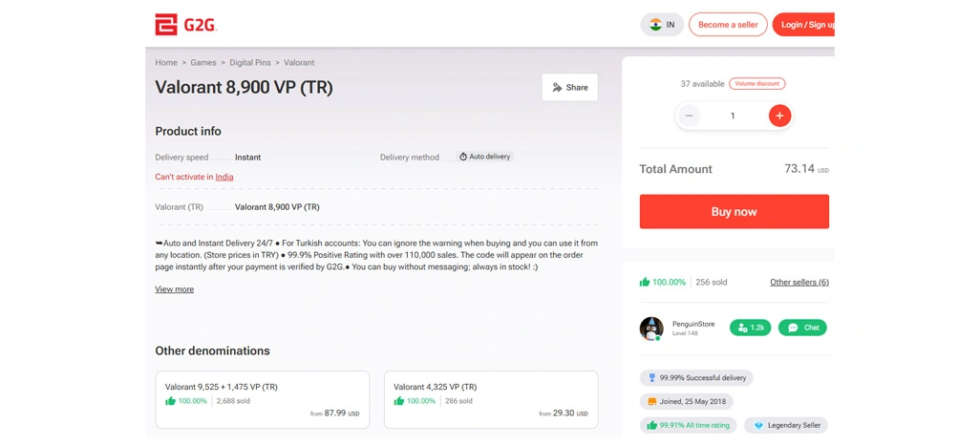
Task: Select Valorant 4,325 VP (TR) denomination
Action: [491, 399]
